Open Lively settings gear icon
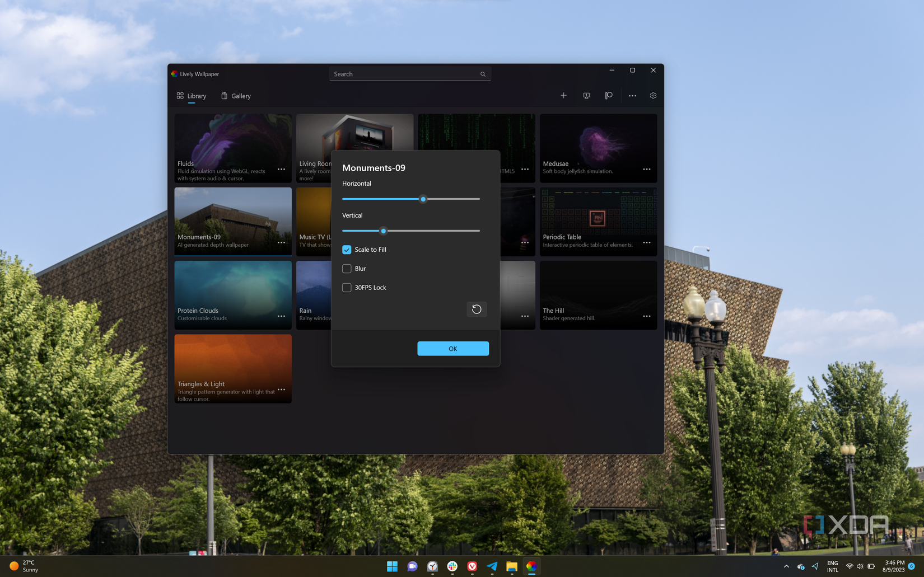 (x=653, y=96)
